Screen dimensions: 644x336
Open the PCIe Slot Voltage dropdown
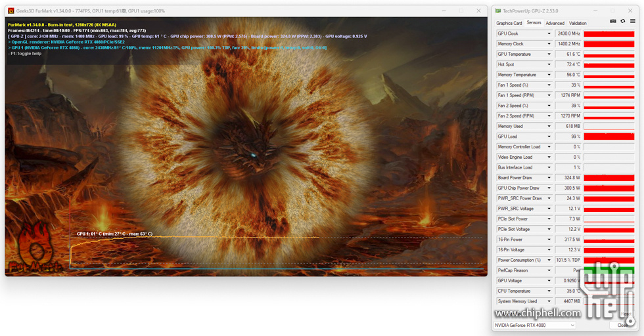[x=549, y=229]
